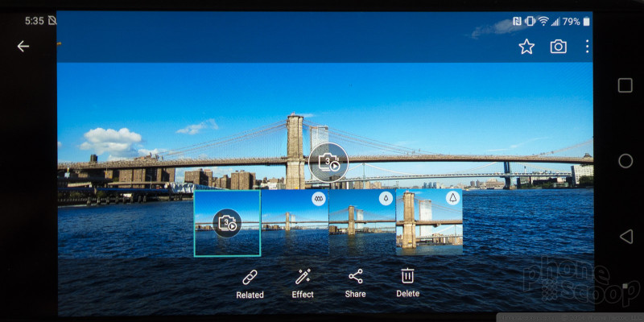Select the zoomed thumbnail with large tree icon
The height and width of the screenshot is (322, 644).
coord(429,222)
